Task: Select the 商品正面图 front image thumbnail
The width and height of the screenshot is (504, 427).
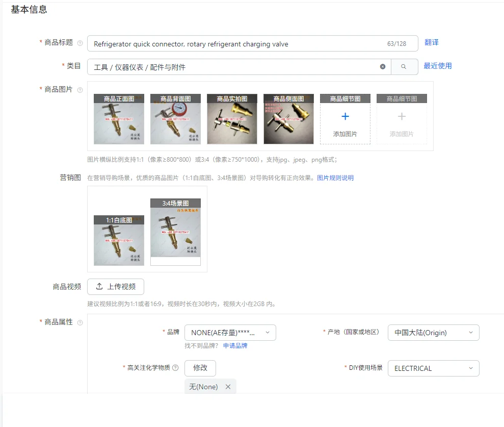Action: pyautogui.click(x=119, y=119)
